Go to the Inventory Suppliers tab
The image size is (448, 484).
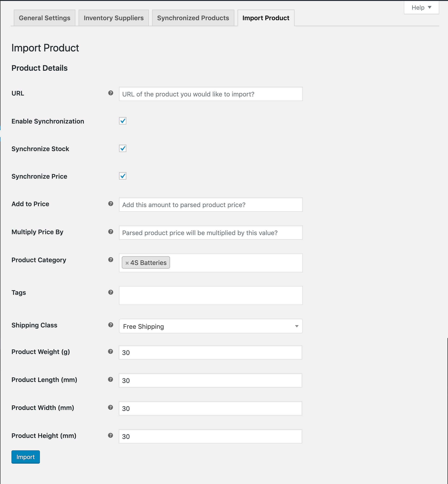point(113,18)
